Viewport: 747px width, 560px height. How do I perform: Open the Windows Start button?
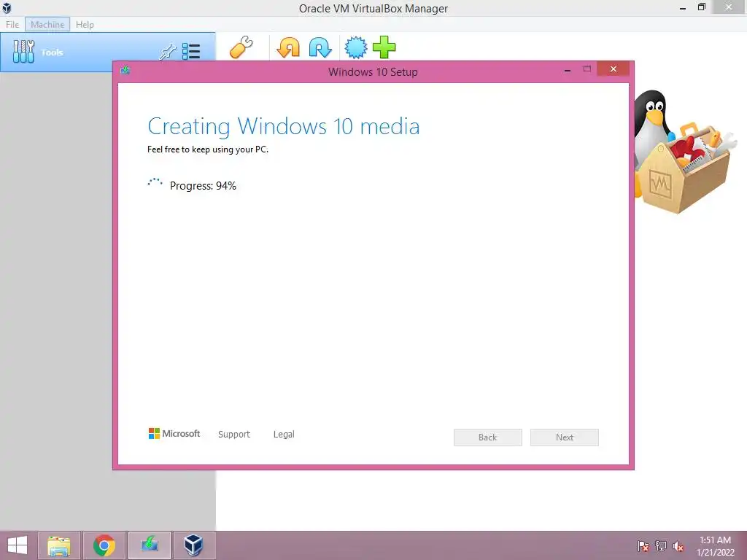(x=18, y=545)
